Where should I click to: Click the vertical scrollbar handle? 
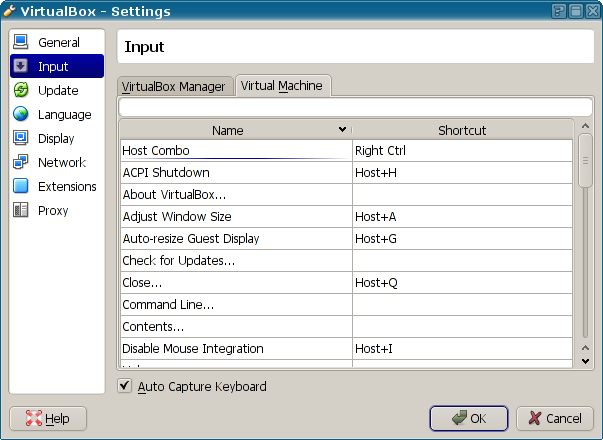[585, 160]
